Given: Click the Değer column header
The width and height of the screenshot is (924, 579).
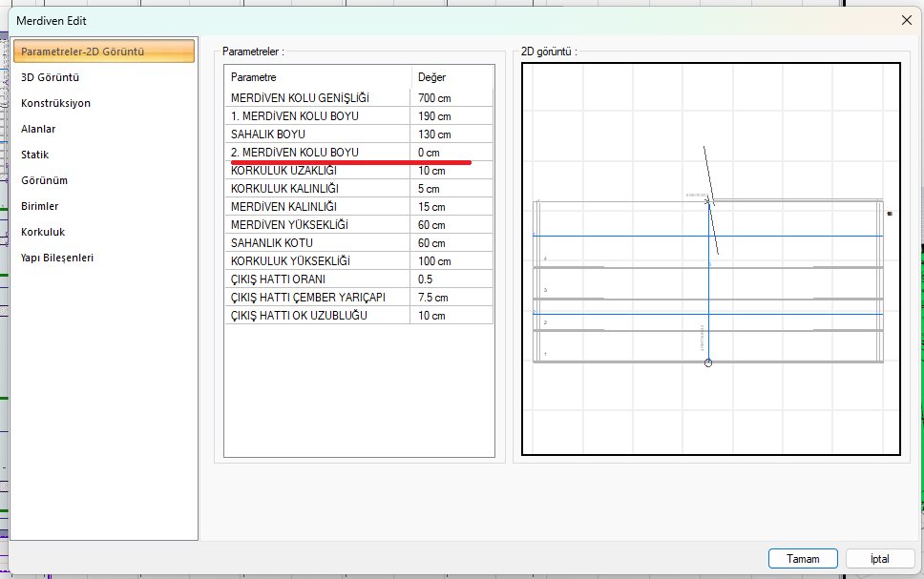Looking at the screenshot, I should (432, 77).
